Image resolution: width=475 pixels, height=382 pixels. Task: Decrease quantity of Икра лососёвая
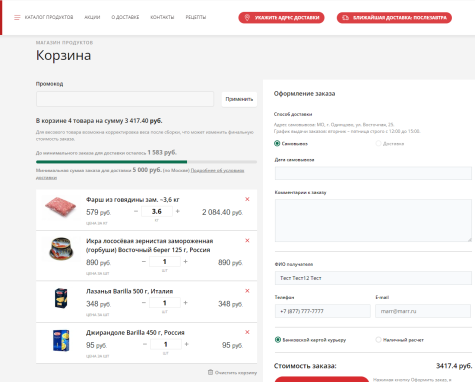click(x=144, y=262)
